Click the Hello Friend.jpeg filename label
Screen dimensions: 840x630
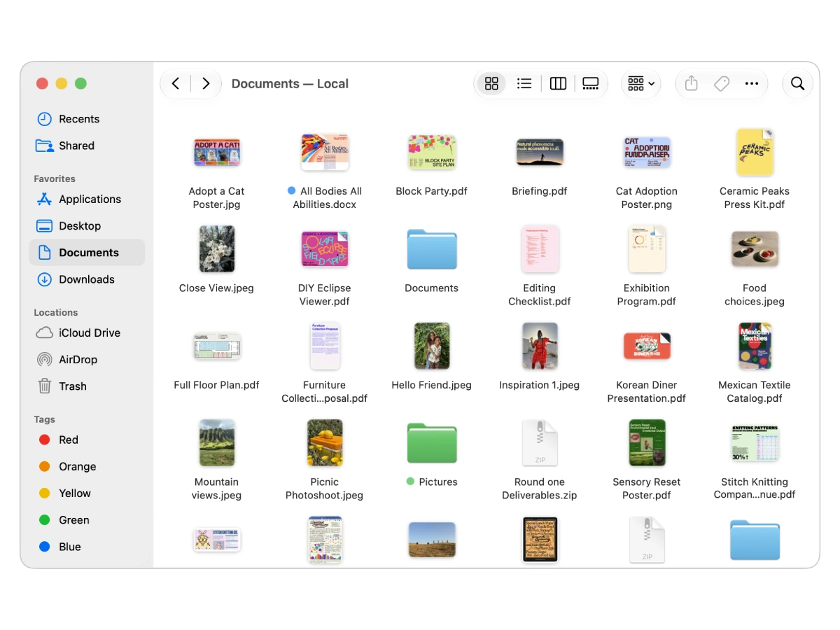coord(432,385)
